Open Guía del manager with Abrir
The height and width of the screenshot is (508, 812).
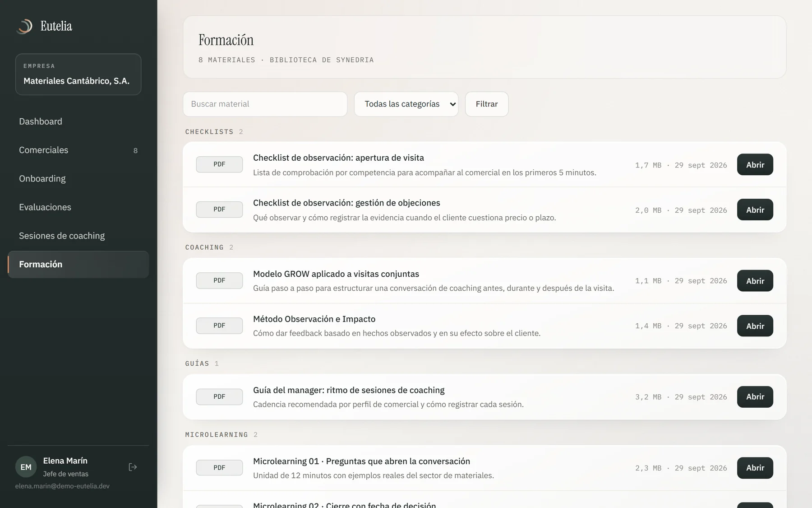click(755, 396)
